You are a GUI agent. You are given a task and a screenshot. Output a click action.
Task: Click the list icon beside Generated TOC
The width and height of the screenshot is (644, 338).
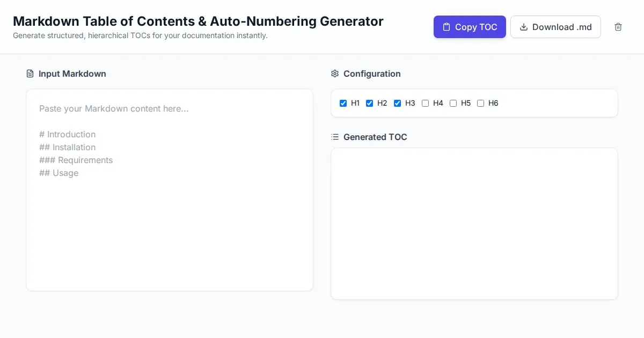coord(335,137)
